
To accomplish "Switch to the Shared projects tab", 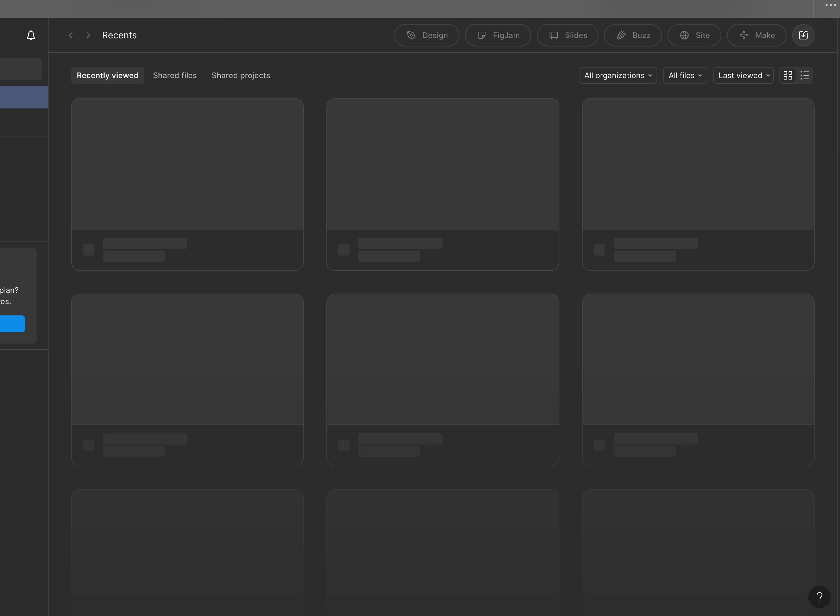I will [x=240, y=76].
